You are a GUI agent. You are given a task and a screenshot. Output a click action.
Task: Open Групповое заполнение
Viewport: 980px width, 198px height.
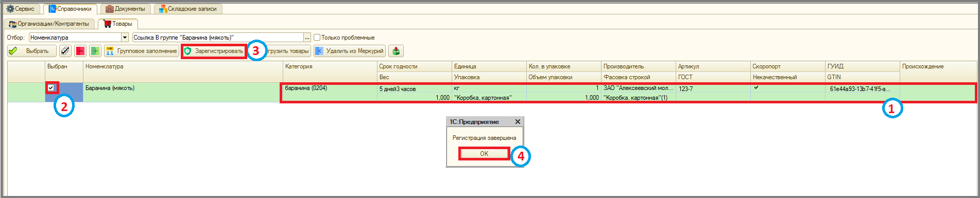click(x=142, y=51)
